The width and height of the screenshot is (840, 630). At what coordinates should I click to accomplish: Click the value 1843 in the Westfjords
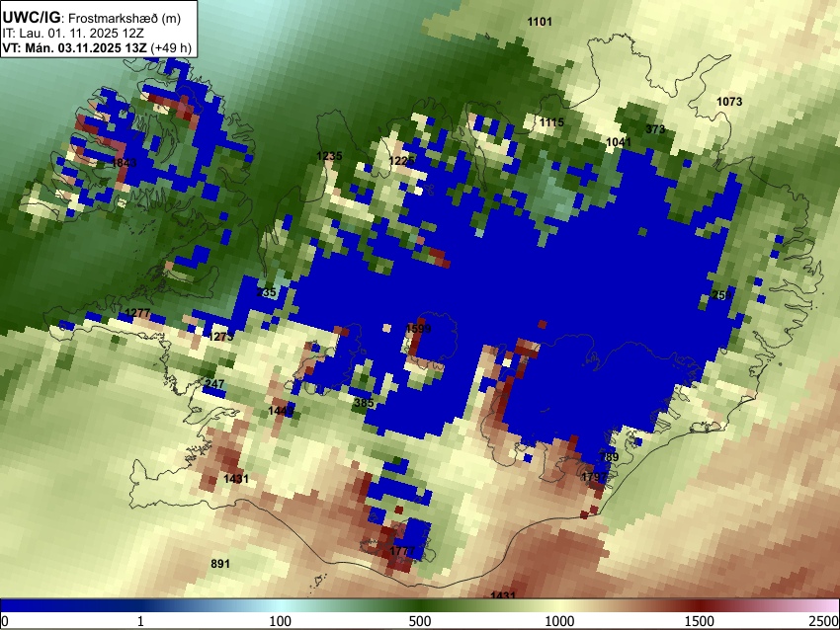124,163
